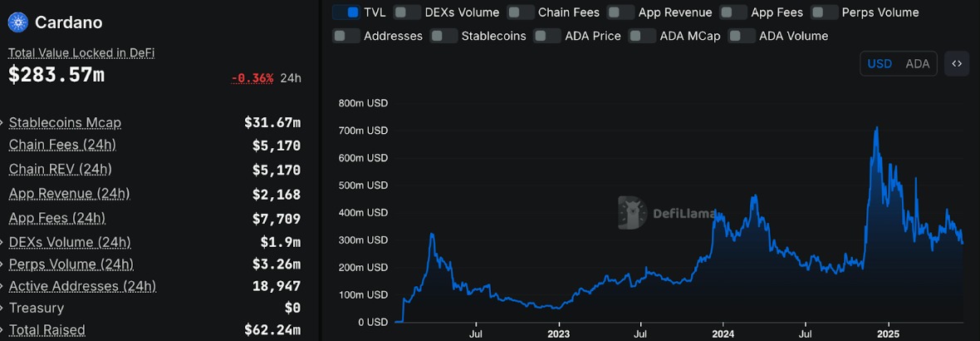Expand the Perps Volume (24h) row
The image size is (980, 341).
click(2, 264)
